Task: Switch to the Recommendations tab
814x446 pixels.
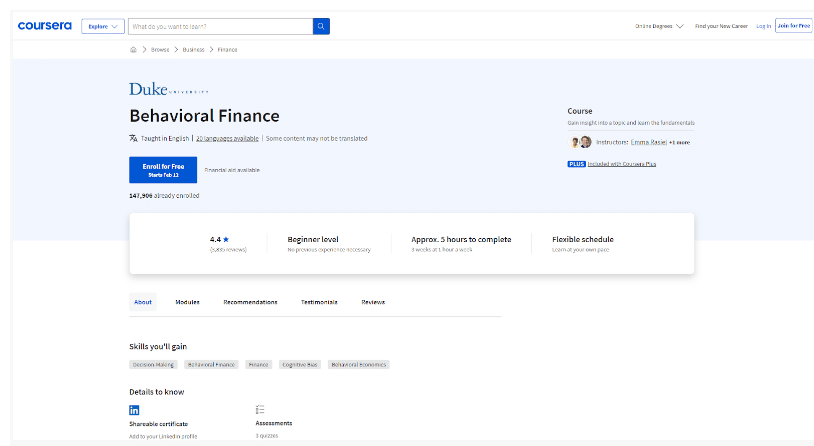Action: pyautogui.click(x=250, y=302)
